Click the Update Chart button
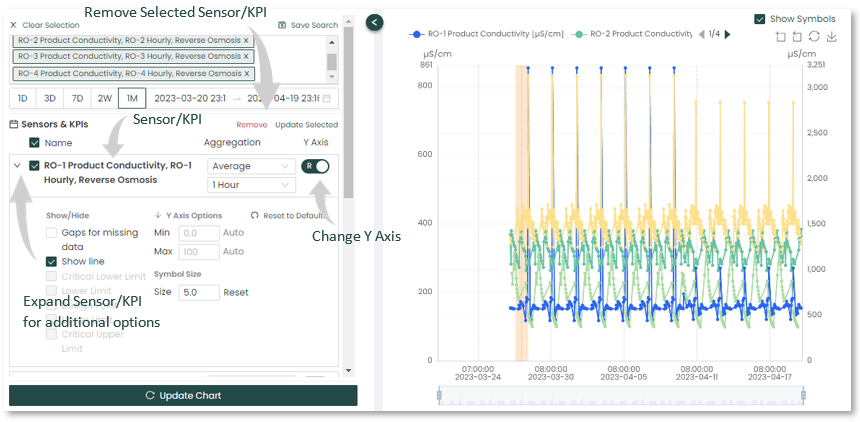Image resolution: width=860 pixels, height=422 pixels. click(183, 395)
